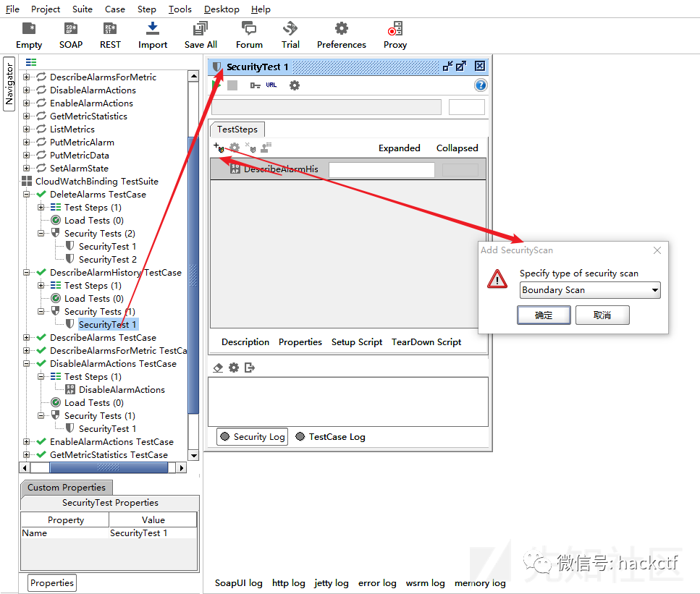
Task: Open the Tools menu
Action: click(x=180, y=9)
